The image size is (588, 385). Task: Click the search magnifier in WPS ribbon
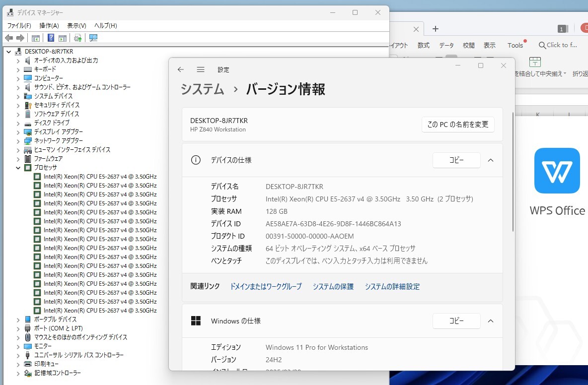click(x=542, y=45)
